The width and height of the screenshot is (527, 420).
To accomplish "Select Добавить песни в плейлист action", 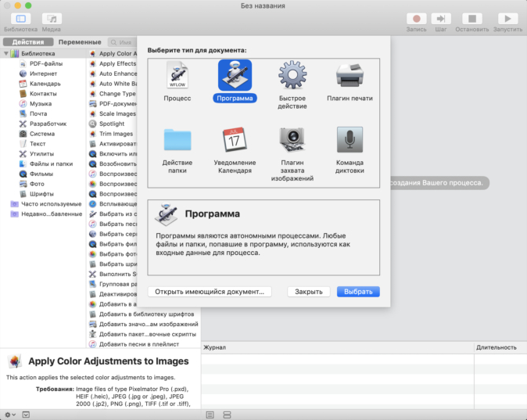I will [144, 344].
